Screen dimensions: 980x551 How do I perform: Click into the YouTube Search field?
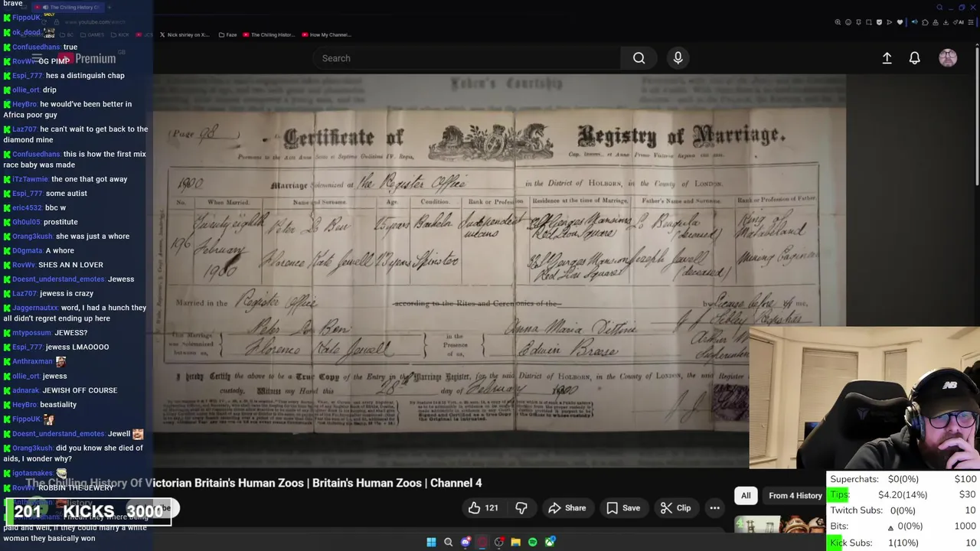coord(467,58)
